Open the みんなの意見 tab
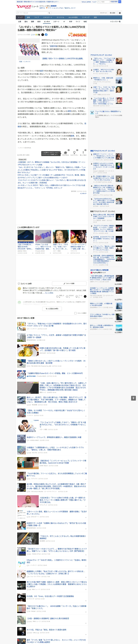138x644 pixels. pos(73,17)
